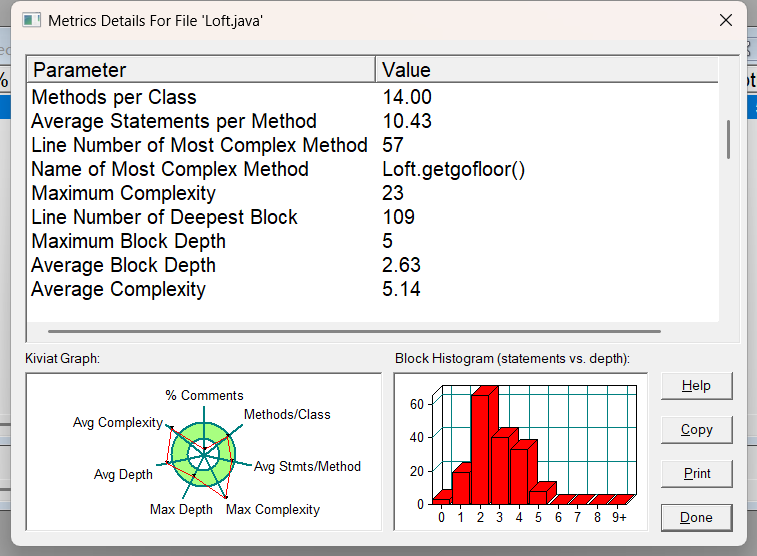Click the 'Max Complexity' Kiviat label
This screenshot has width=757, height=556.
click(273, 509)
